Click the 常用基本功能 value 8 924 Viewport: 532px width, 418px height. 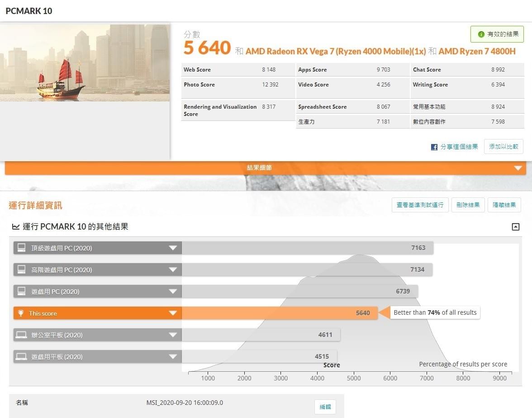(x=498, y=106)
